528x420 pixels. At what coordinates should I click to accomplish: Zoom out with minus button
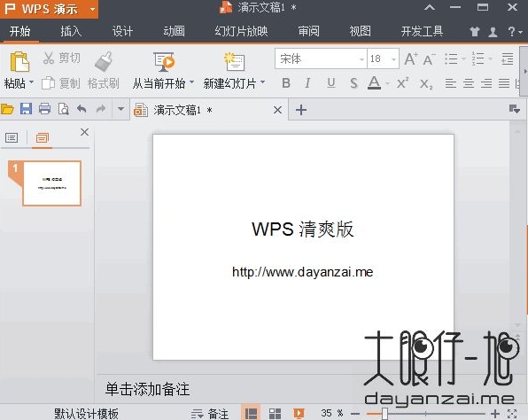pyautogui.click(x=355, y=413)
